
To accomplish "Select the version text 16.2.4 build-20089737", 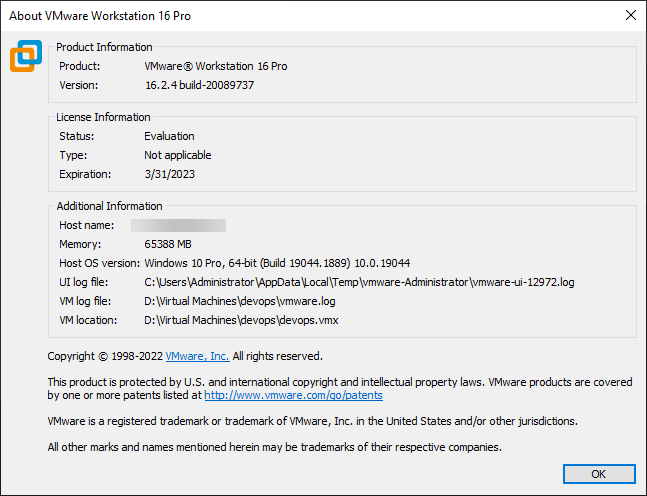I will click(199, 85).
